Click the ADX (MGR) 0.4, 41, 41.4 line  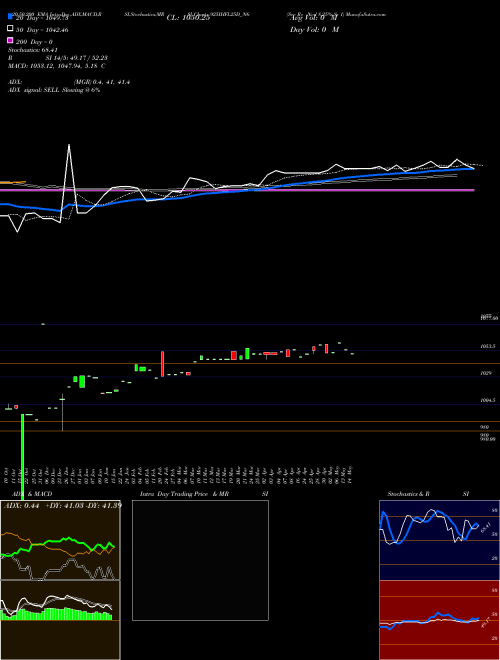click(x=69, y=82)
